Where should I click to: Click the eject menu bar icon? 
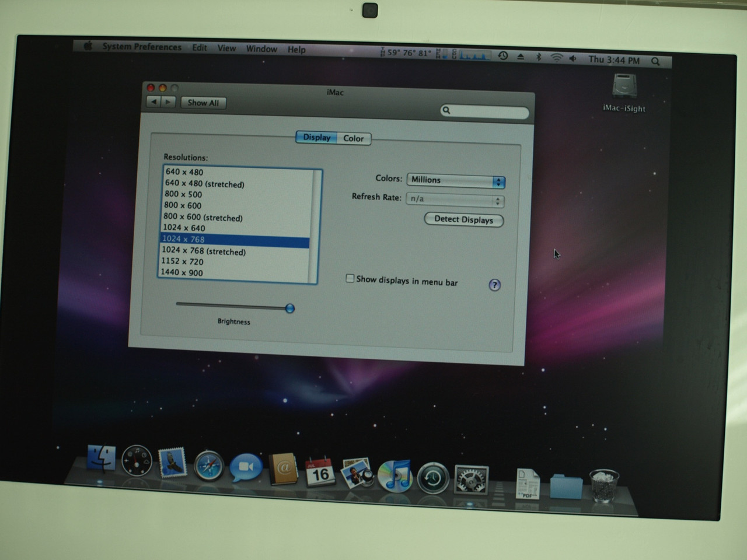click(521, 56)
